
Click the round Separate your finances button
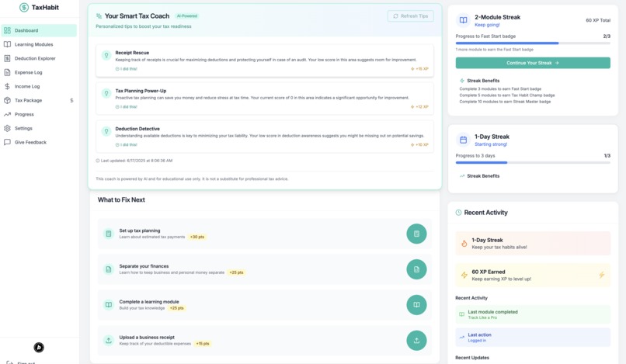pyautogui.click(x=416, y=269)
